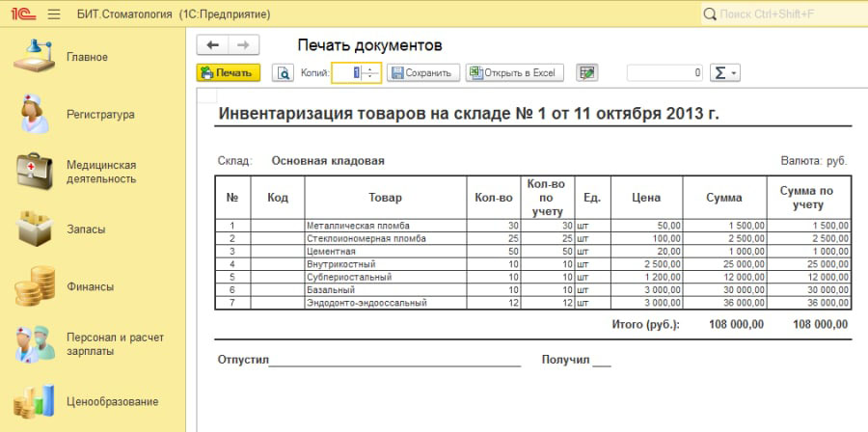The width and height of the screenshot is (868, 432).
Task: Click the Валюта: руб. text
Action: pyautogui.click(x=814, y=161)
